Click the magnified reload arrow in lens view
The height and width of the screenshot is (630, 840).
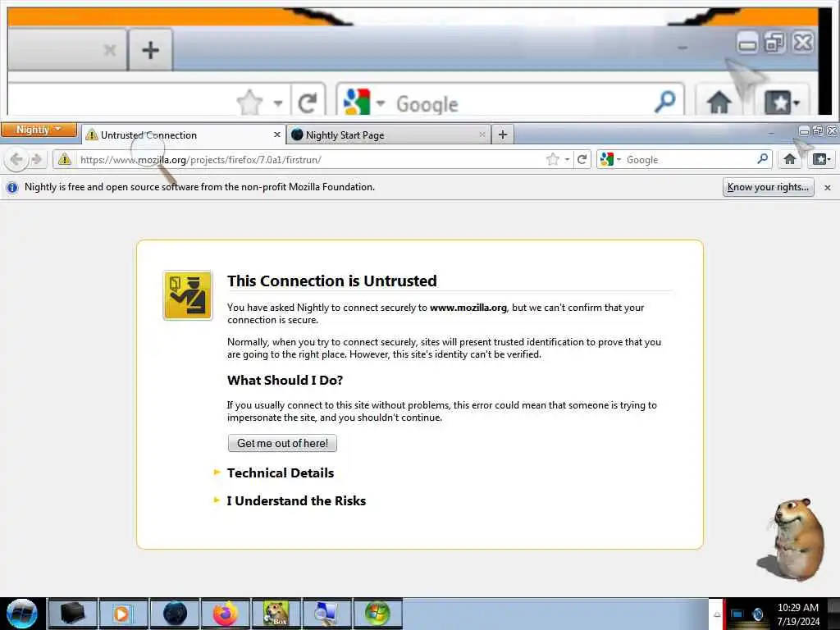(308, 103)
